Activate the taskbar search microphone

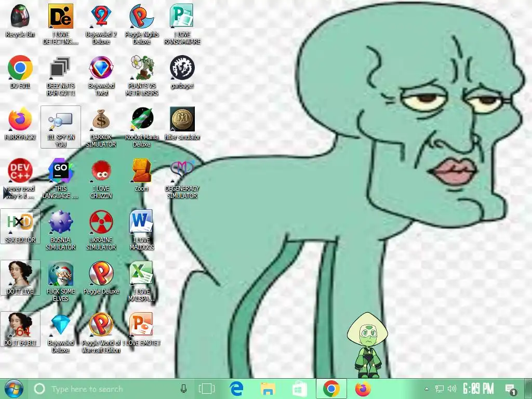(x=183, y=389)
